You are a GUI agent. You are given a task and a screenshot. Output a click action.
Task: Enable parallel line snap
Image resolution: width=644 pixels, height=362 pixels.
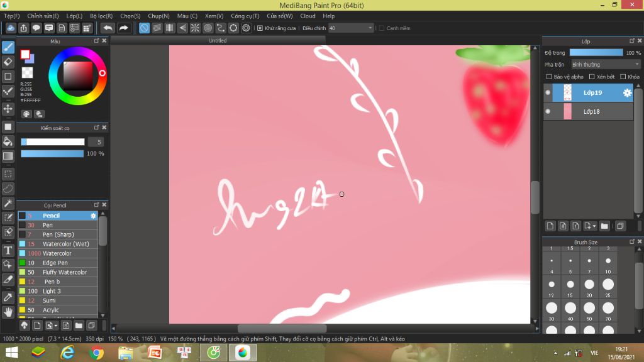click(157, 28)
